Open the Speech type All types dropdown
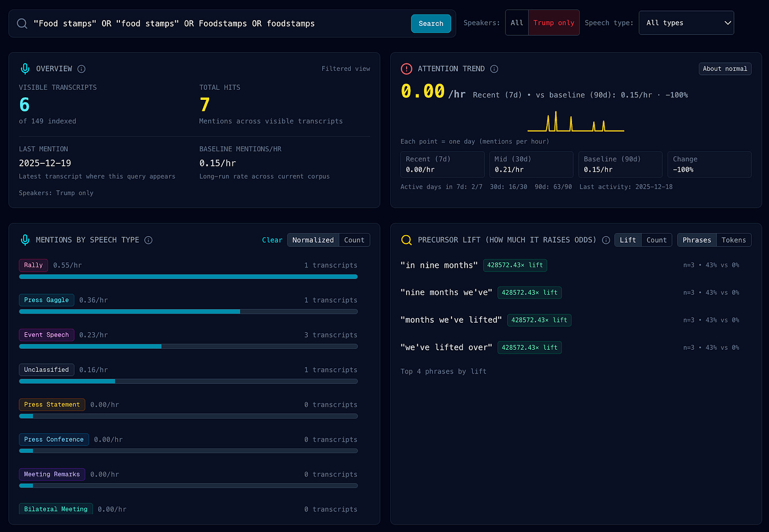This screenshot has width=769, height=532. pyautogui.click(x=686, y=23)
